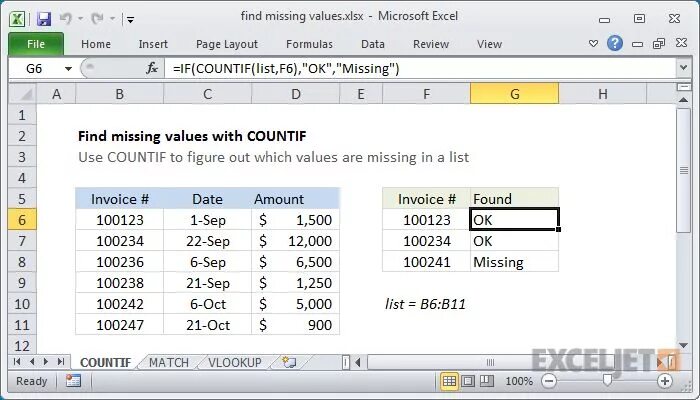Open the Data ribbon tab

click(x=373, y=44)
